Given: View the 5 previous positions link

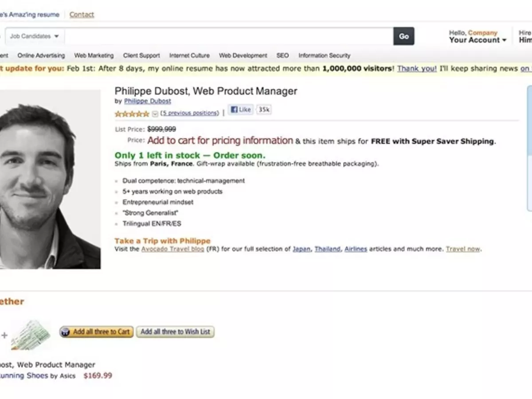Looking at the screenshot, I should tap(190, 113).
